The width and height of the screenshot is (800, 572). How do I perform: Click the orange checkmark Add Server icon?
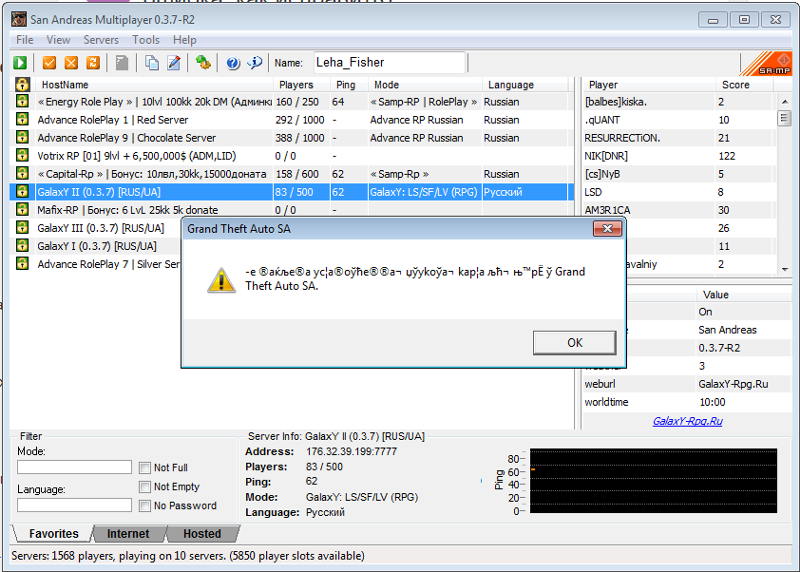pyautogui.click(x=49, y=63)
